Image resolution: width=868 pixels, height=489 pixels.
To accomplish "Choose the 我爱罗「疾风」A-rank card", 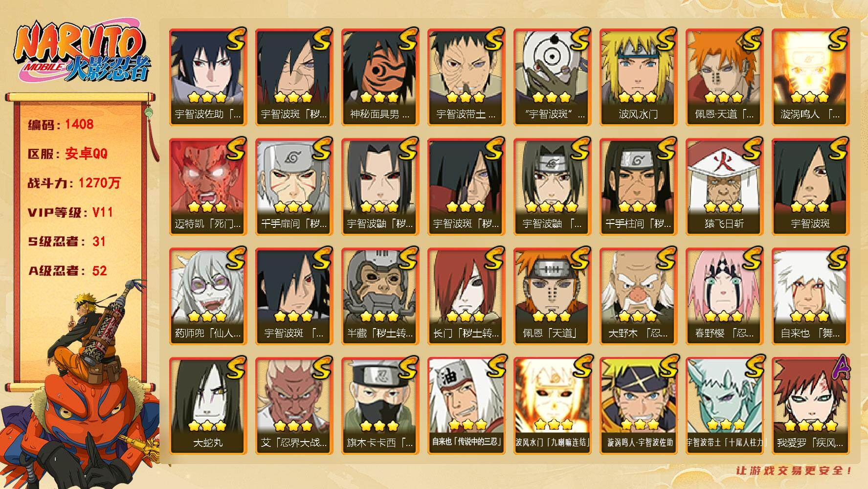I will [810, 406].
